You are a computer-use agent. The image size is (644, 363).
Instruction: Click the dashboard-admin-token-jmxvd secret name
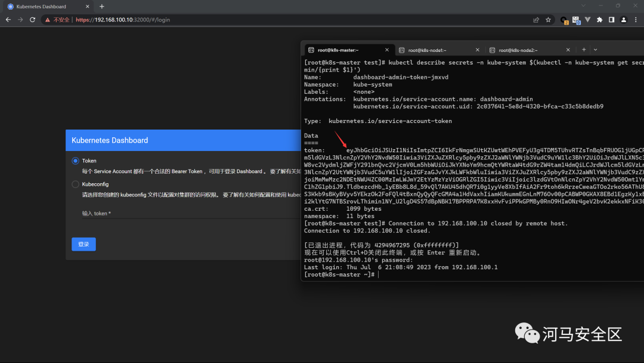[x=401, y=77]
